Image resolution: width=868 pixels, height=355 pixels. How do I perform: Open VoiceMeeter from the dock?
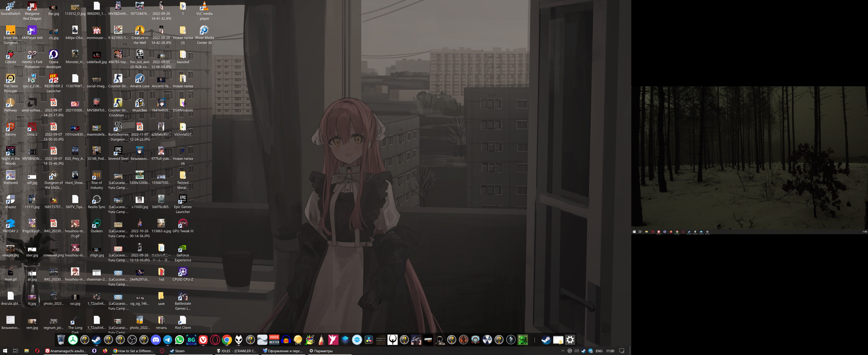pyautogui.click(x=274, y=340)
